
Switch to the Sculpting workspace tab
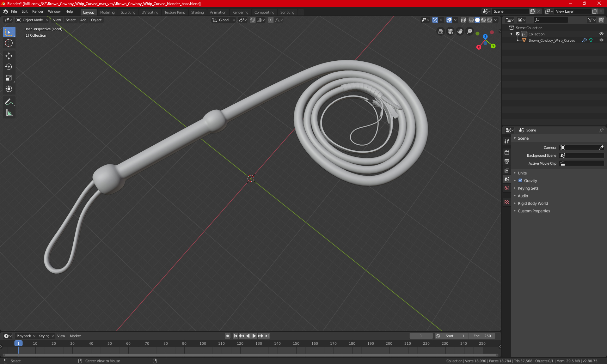128,12
